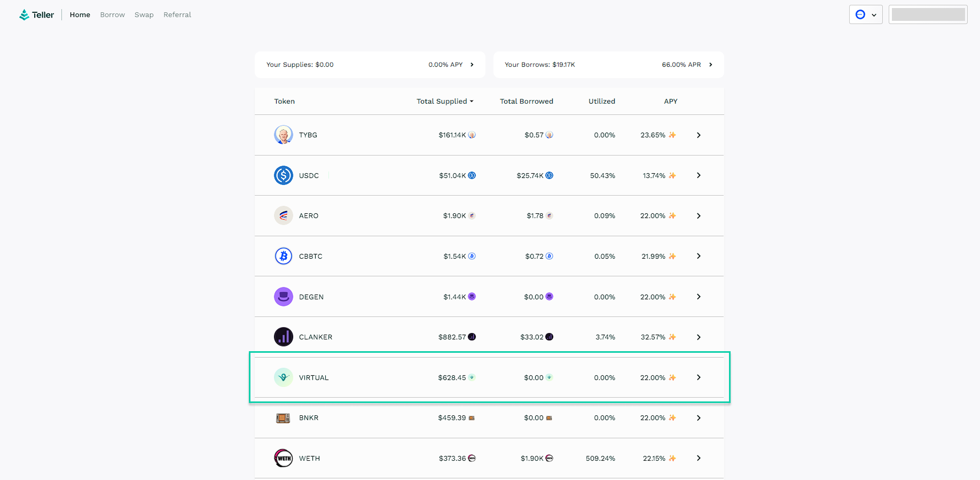Click the CLANKER token icon
Image resolution: width=980 pixels, height=480 pixels.
[283, 337]
